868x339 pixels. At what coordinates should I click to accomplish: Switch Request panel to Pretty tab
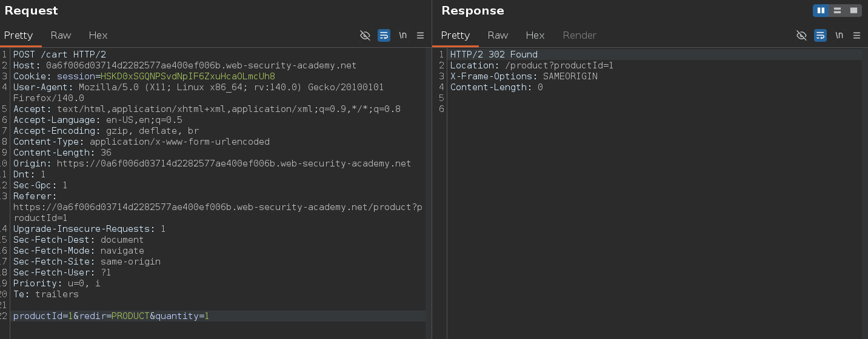coord(18,35)
